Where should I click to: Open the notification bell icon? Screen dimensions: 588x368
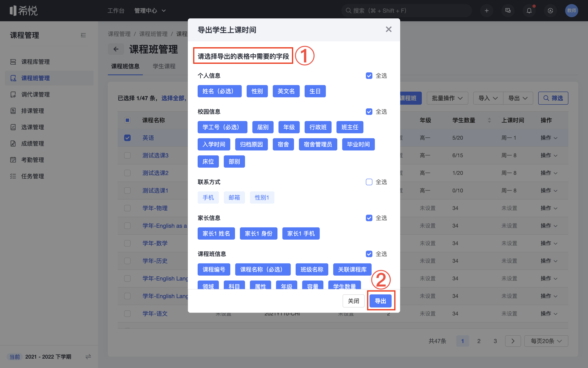(x=529, y=11)
